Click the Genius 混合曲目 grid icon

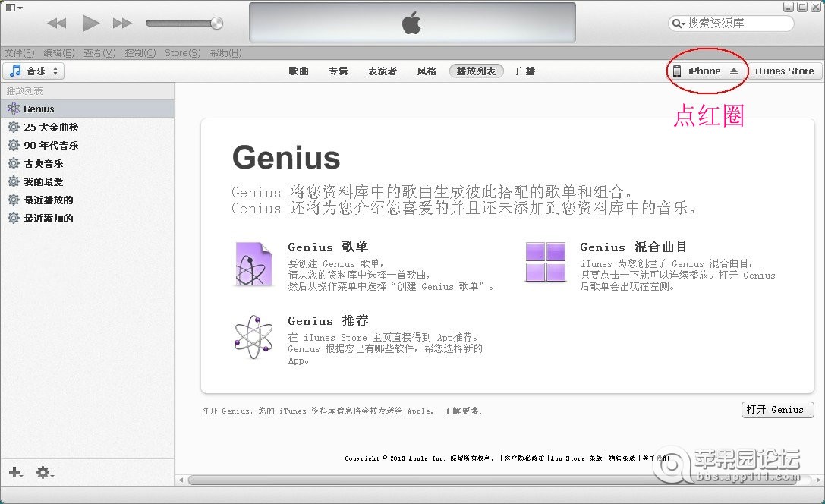coord(546,262)
